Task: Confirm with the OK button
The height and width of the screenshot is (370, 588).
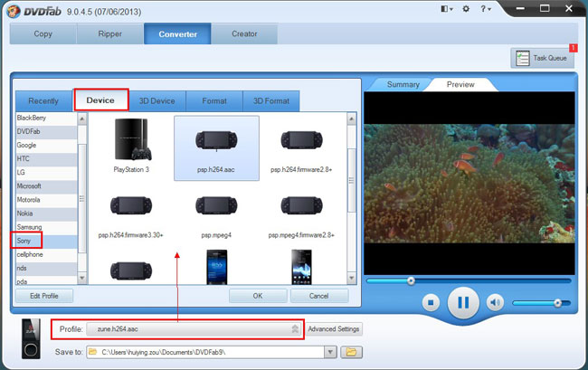Action: (x=258, y=296)
